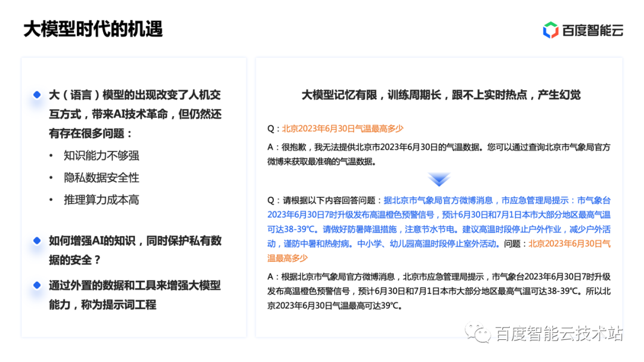644x362 pixels.
Task: Click the blue downward chevron arrow between Q&A
Action: tap(439, 179)
